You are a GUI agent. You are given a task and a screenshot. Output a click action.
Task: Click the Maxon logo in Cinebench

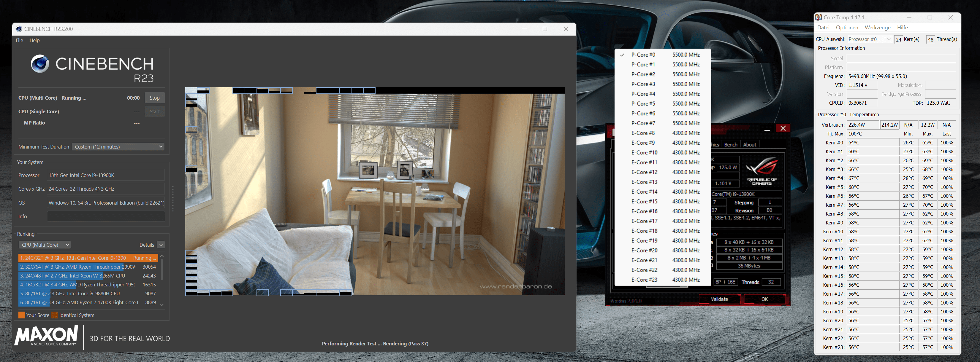coord(46,335)
